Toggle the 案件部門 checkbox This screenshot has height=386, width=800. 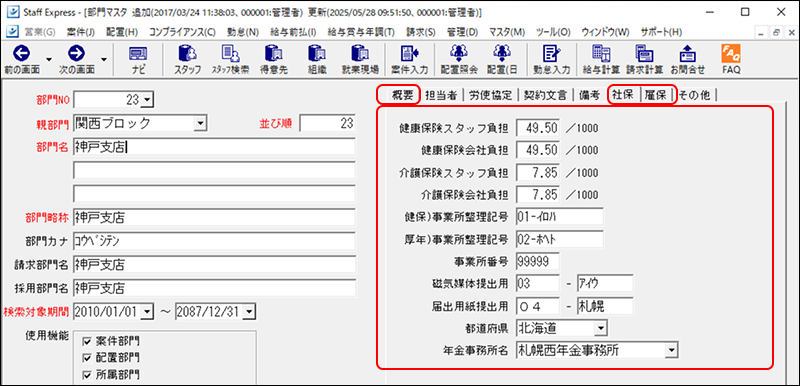point(86,341)
